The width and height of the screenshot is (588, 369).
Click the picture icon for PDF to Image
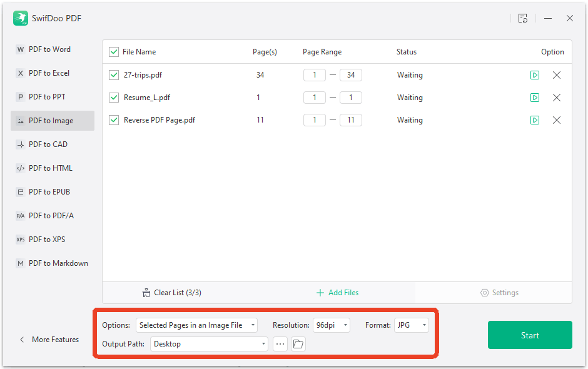click(x=21, y=121)
